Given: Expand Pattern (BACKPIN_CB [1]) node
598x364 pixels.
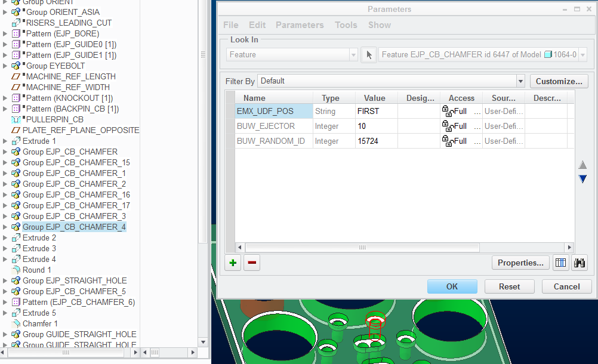Looking at the screenshot, I should pos(5,109).
